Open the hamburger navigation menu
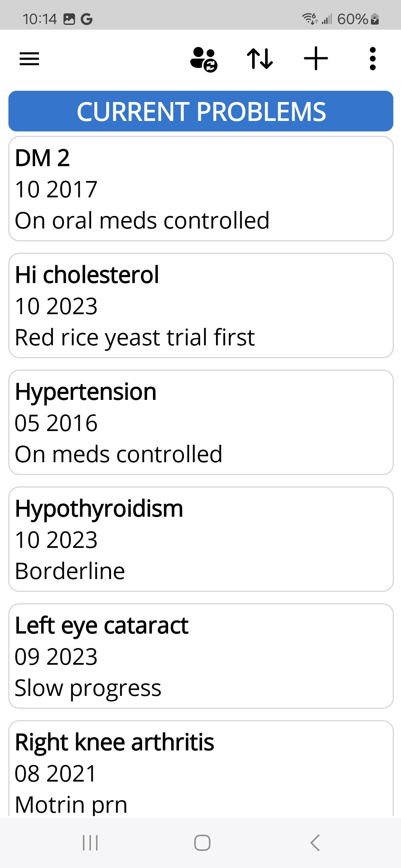The image size is (401, 868). point(29,59)
